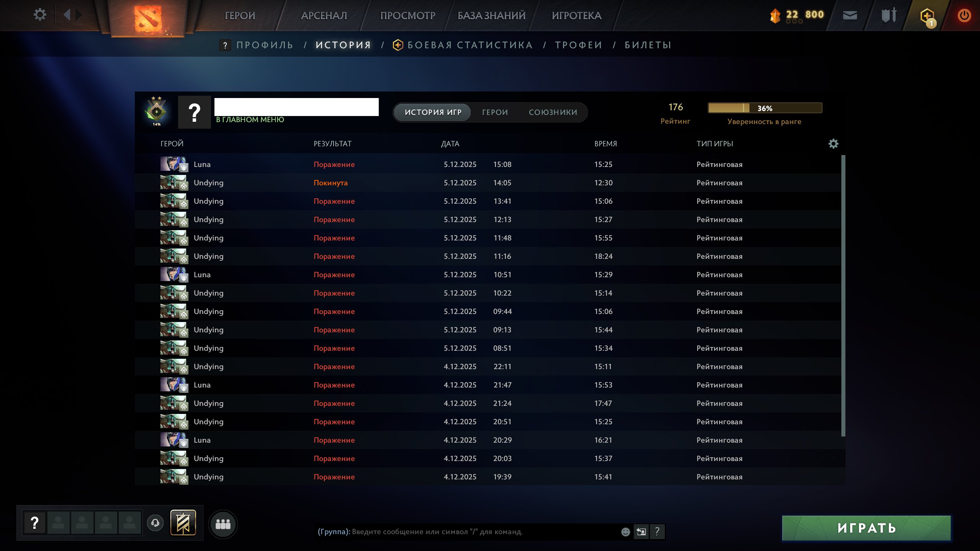This screenshot has width=980, height=551.
Task: Open the shards currency display icon
Action: 774,15
